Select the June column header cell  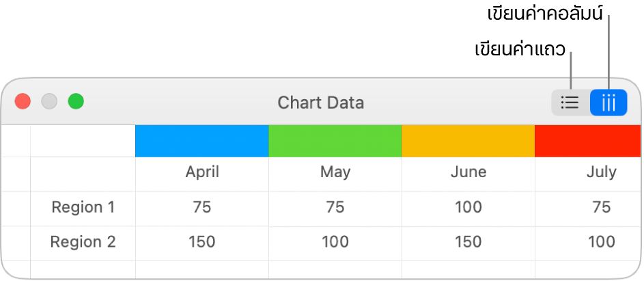click(x=468, y=172)
